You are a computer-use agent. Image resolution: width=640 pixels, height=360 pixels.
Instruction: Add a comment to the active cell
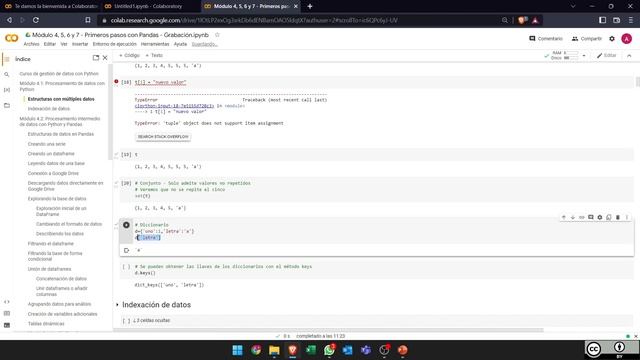tap(591, 218)
